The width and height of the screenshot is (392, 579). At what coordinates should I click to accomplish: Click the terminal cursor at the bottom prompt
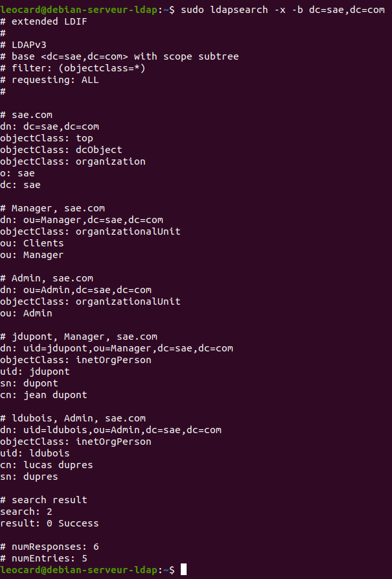click(x=184, y=569)
